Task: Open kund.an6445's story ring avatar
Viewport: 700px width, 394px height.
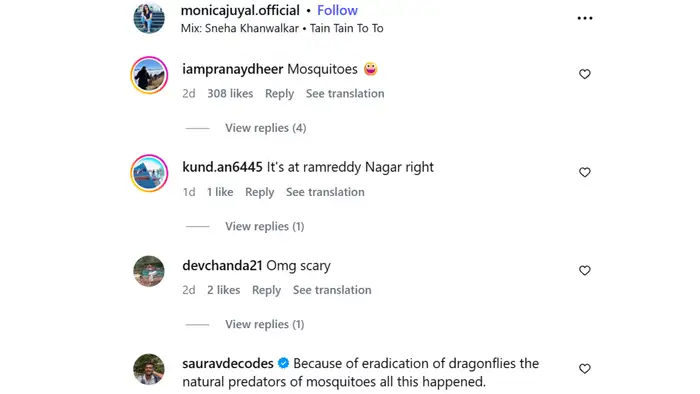Action: pyautogui.click(x=149, y=173)
